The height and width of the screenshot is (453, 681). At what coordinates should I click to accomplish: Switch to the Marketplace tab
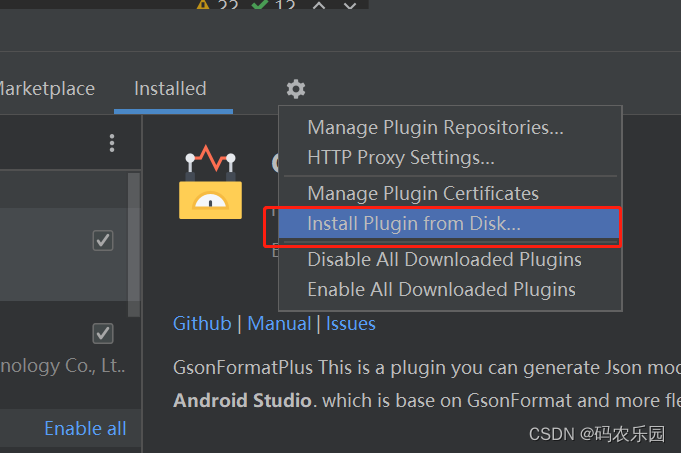coord(47,89)
